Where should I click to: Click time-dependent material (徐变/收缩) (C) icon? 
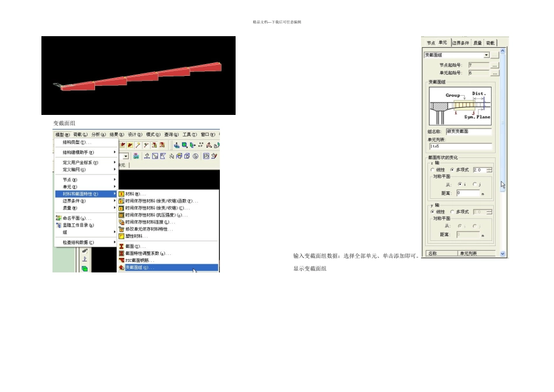tap(121, 208)
